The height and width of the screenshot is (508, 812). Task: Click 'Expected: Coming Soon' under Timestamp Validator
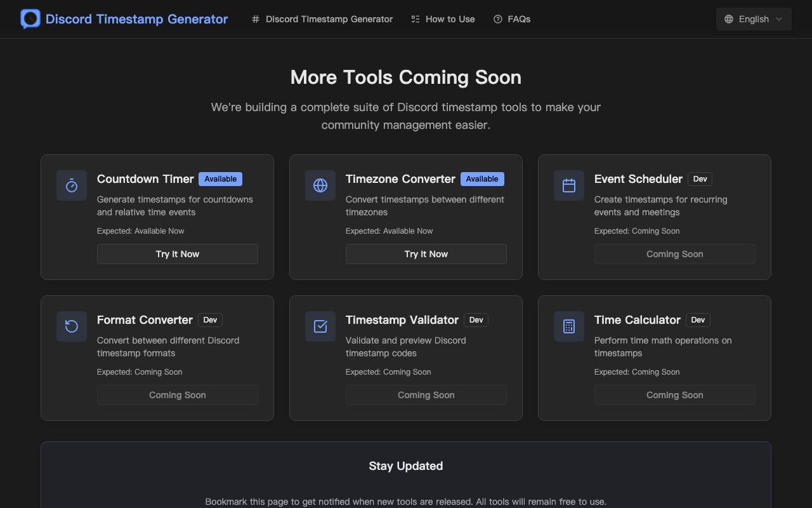click(x=388, y=372)
